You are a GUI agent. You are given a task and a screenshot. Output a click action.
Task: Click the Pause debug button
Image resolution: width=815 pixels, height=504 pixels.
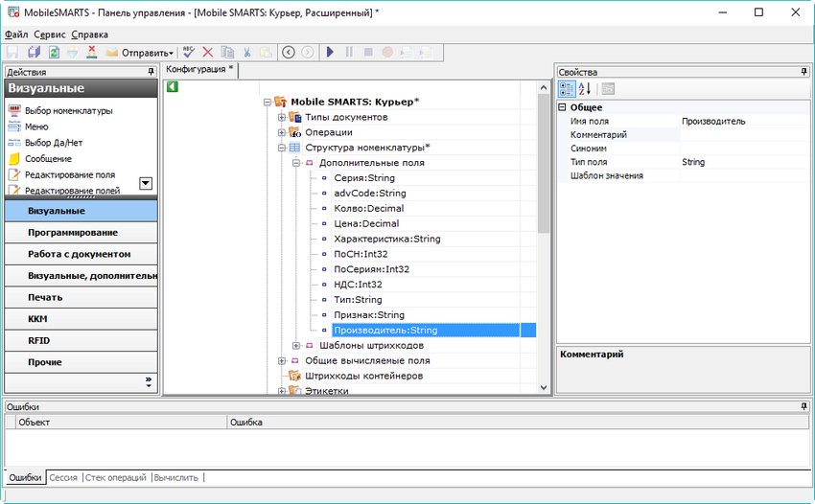(349, 52)
